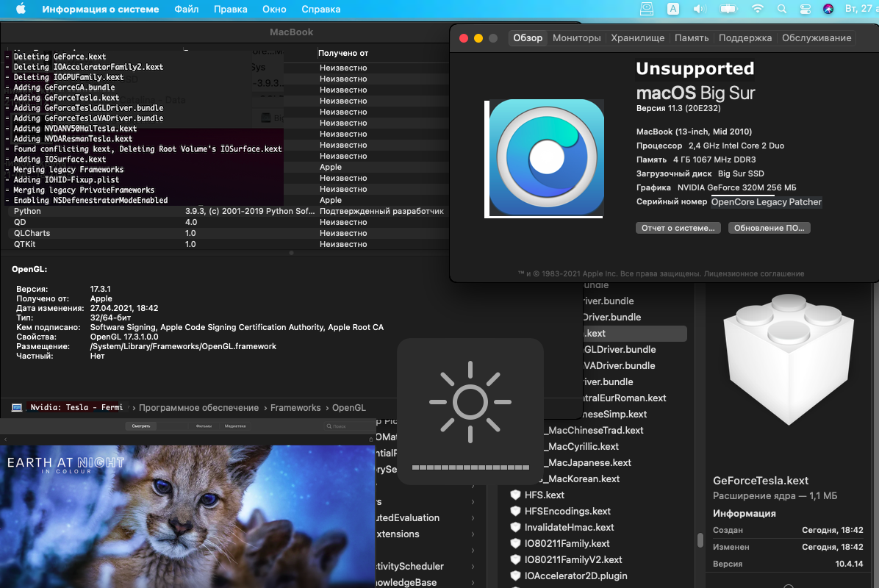Click OpenGL in the path bar

pos(348,407)
